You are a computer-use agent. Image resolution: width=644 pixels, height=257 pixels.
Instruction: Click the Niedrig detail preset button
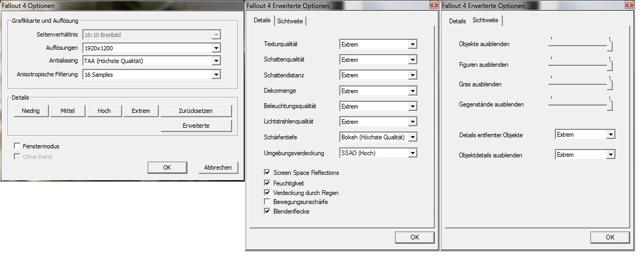coord(31,111)
